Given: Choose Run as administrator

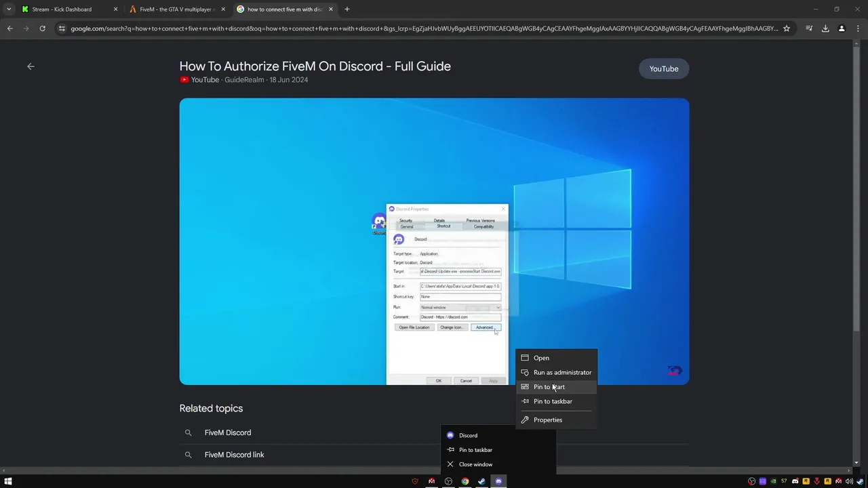Looking at the screenshot, I should 556,372.
